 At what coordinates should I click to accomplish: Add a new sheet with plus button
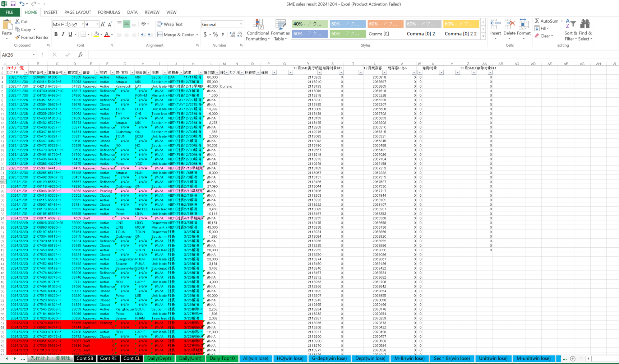(573, 358)
